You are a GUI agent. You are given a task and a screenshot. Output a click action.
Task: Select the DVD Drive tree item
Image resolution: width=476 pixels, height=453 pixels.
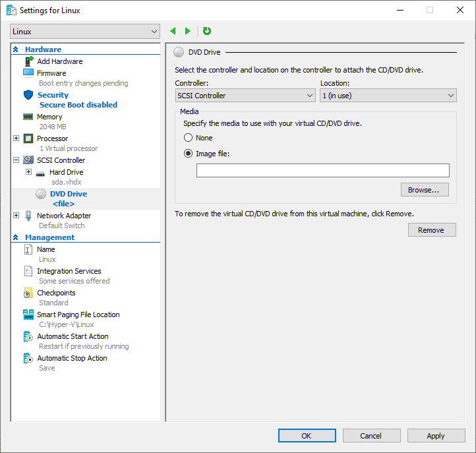pos(69,194)
